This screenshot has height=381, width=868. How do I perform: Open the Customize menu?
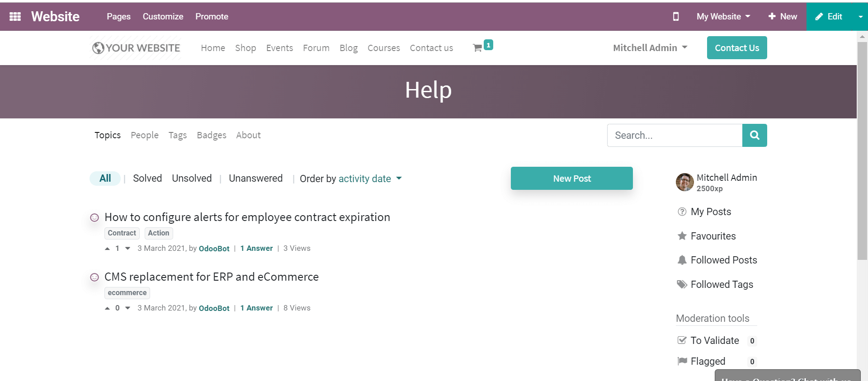[x=163, y=16]
